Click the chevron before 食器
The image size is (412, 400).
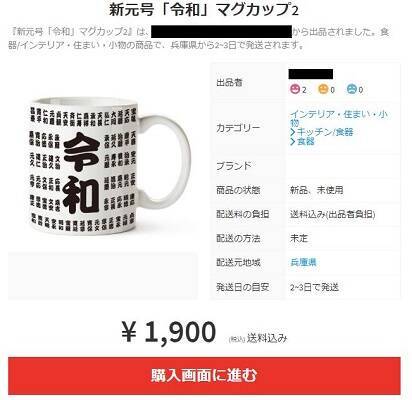click(293, 142)
